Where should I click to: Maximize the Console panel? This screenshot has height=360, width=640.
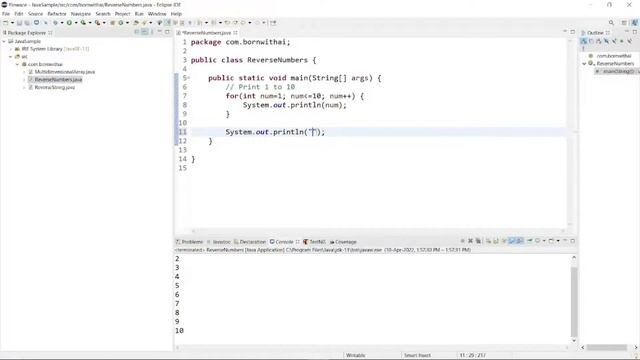(x=573, y=241)
